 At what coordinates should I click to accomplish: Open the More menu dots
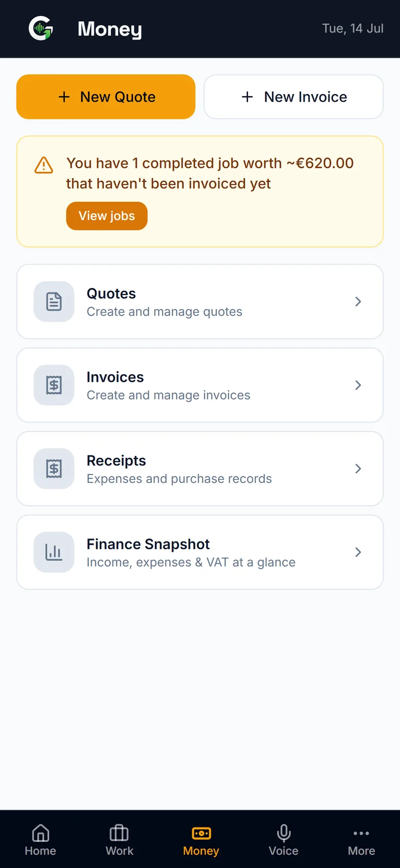[362, 833]
